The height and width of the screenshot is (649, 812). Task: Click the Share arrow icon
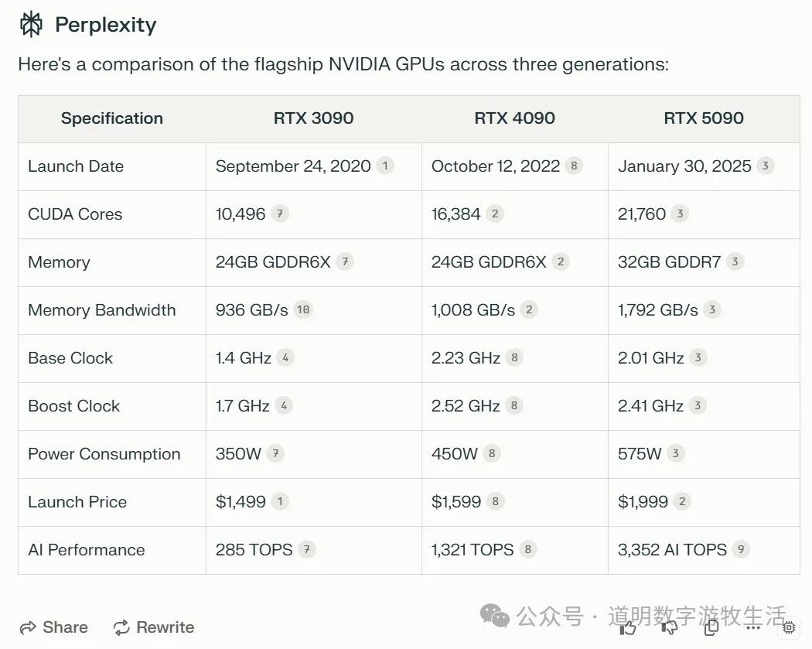pyautogui.click(x=26, y=627)
